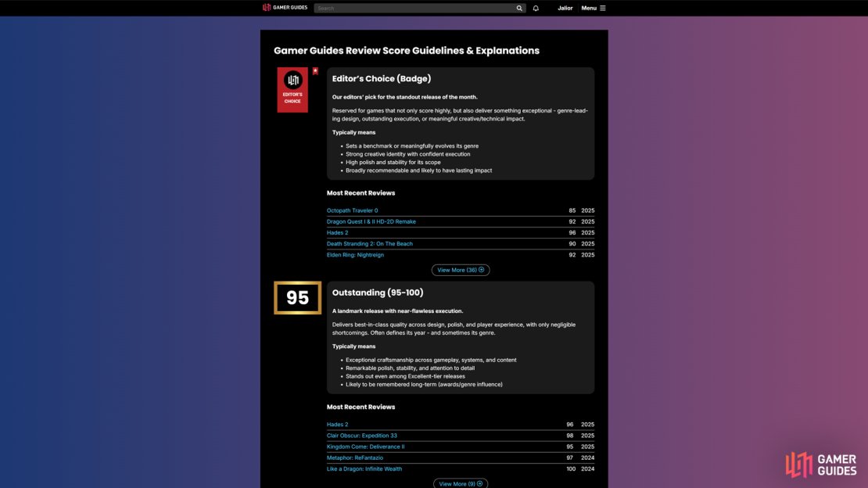The height and width of the screenshot is (488, 868).
Task: Click score 85 for Octopath Traveler 0
Action: coord(572,210)
